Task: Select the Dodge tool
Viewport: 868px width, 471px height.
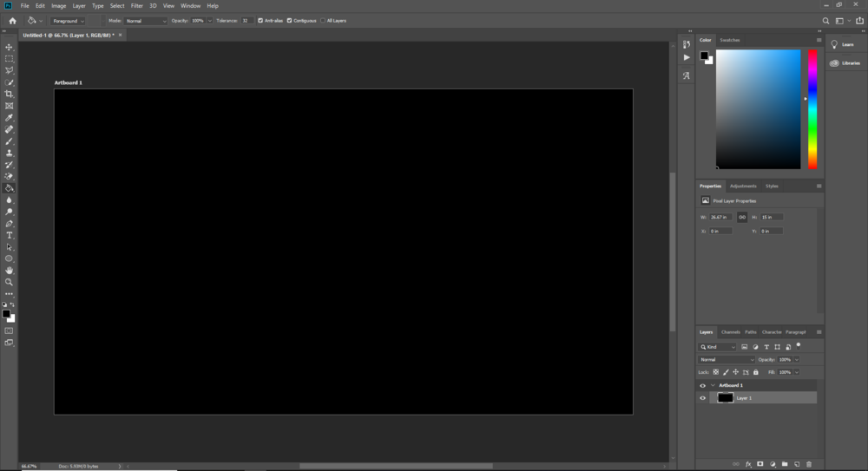Action: tap(9, 212)
